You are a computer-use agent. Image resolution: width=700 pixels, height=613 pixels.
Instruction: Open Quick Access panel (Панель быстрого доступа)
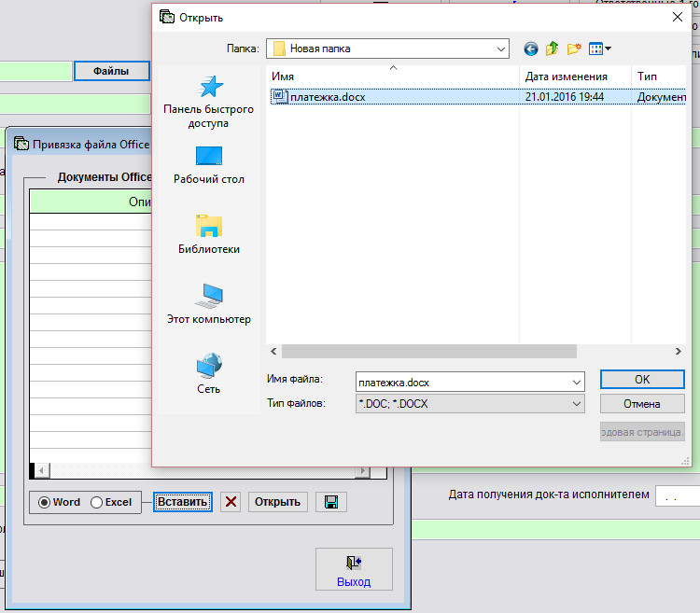click(208, 102)
